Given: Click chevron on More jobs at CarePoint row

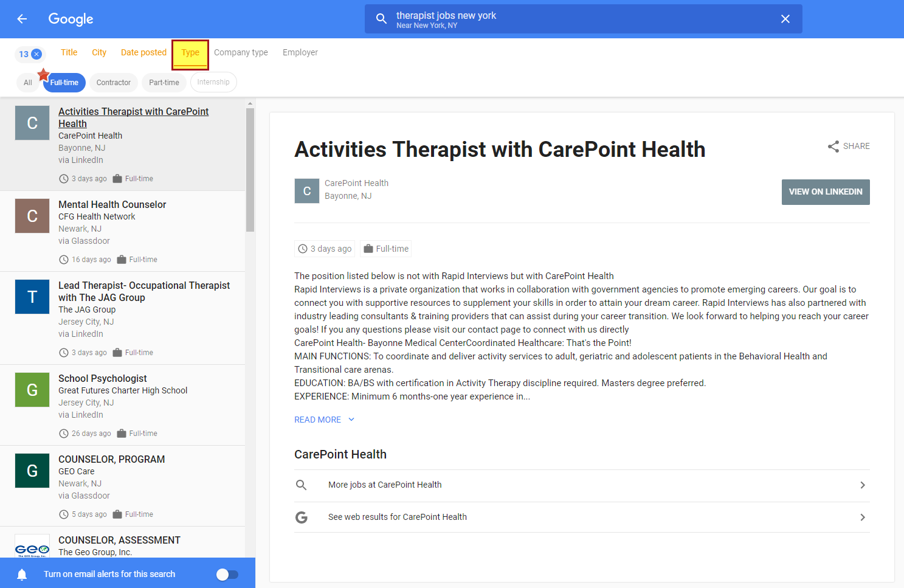Looking at the screenshot, I should 863,485.
